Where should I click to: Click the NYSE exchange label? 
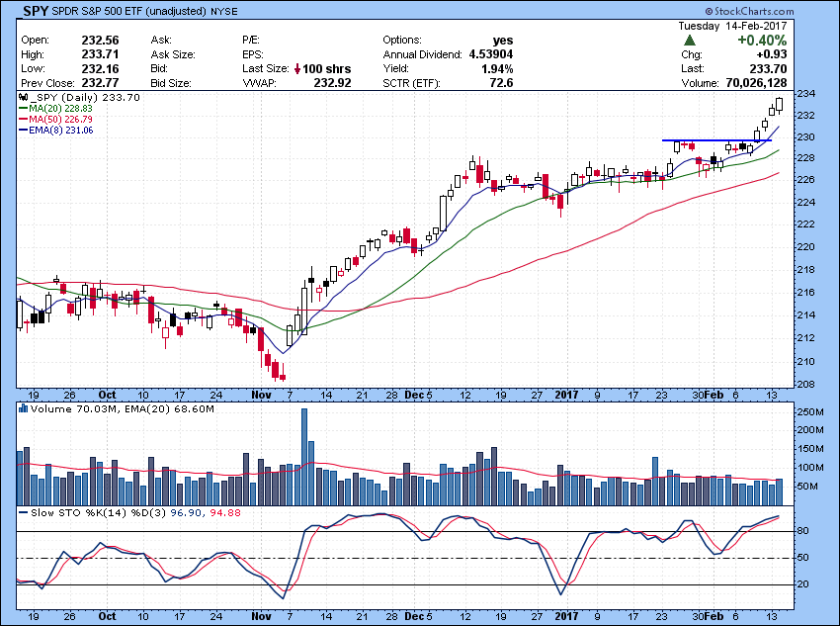tap(224, 11)
